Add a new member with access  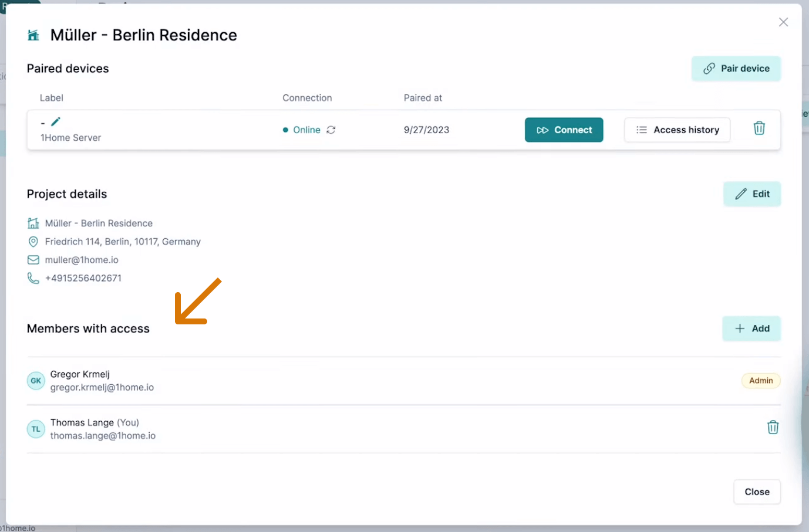(751, 328)
